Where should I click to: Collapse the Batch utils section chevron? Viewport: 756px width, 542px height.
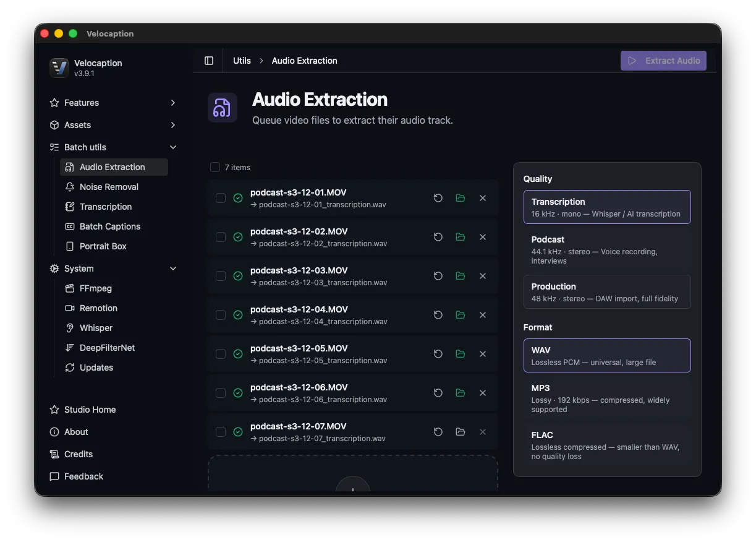pos(173,147)
